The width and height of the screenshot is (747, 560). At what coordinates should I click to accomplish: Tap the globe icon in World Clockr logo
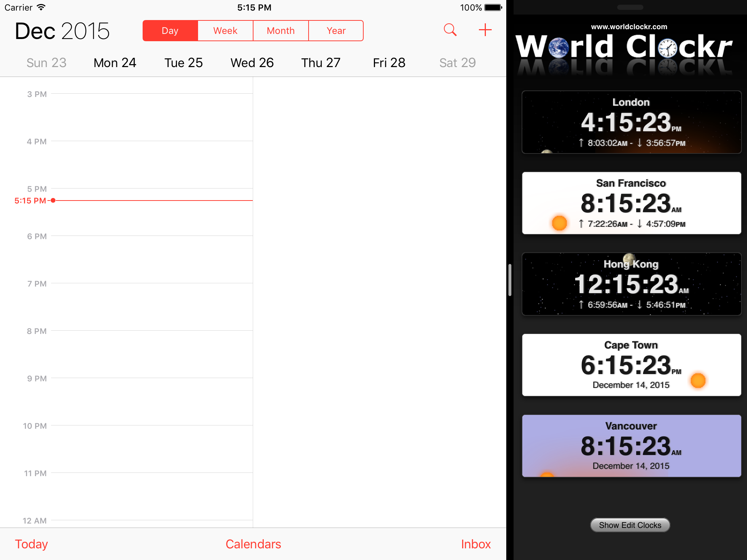558,48
